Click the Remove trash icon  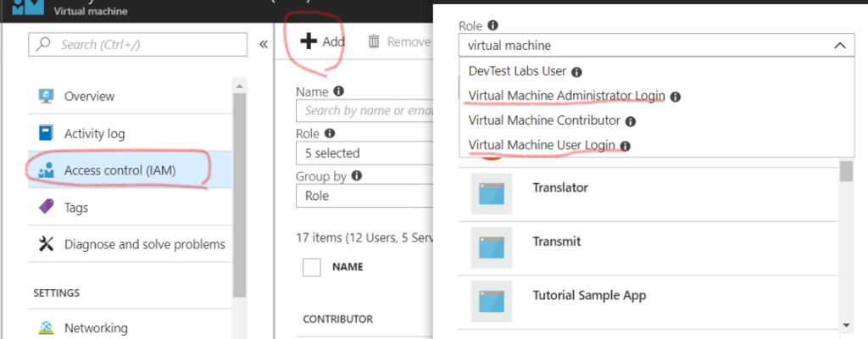[x=374, y=42]
